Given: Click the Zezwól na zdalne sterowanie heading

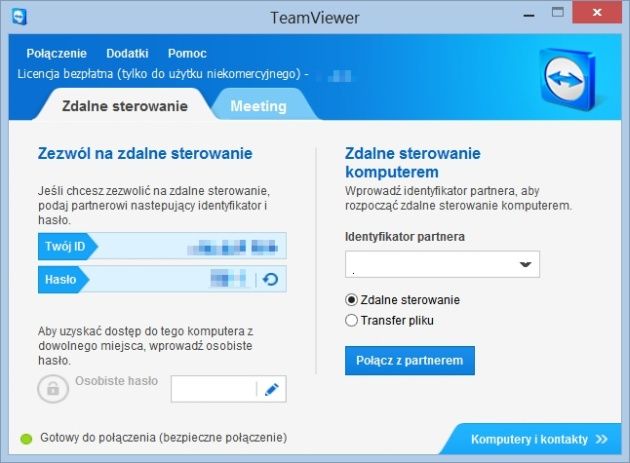Looking at the screenshot, I should pyautogui.click(x=145, y=153).
